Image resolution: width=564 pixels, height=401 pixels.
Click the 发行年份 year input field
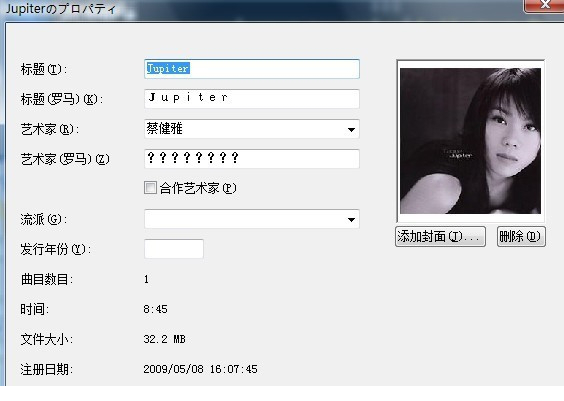click(x=174, y=249)
